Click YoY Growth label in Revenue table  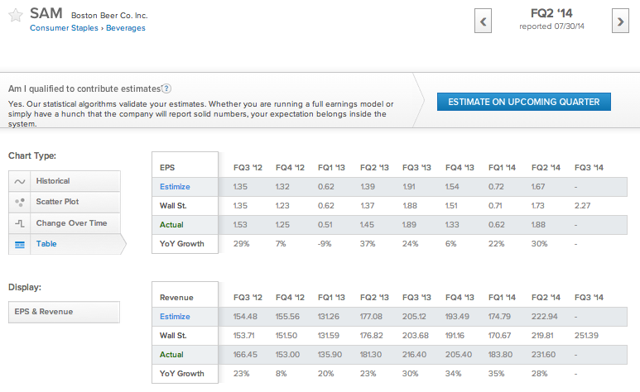click(x=182, y=374)
